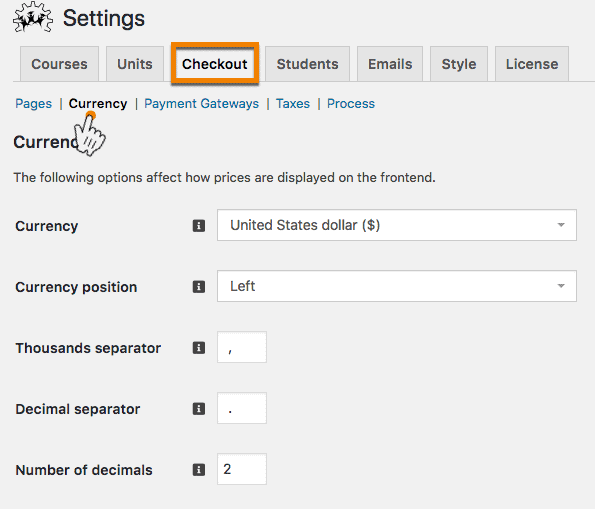
Task: Click the info icon beside Thousands separator
Action: 199,348
